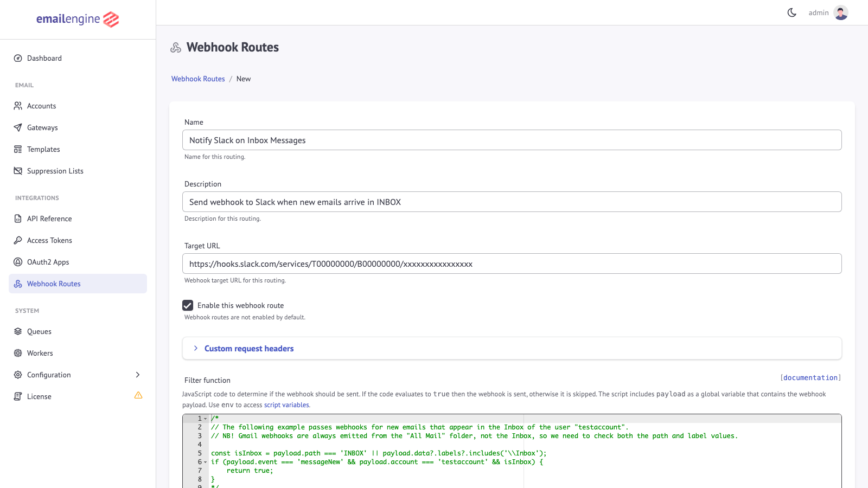The height and width of the screenshot is (488, 868).
Task: Click the Workers CPU icon
Action: (x=18, y=353)
